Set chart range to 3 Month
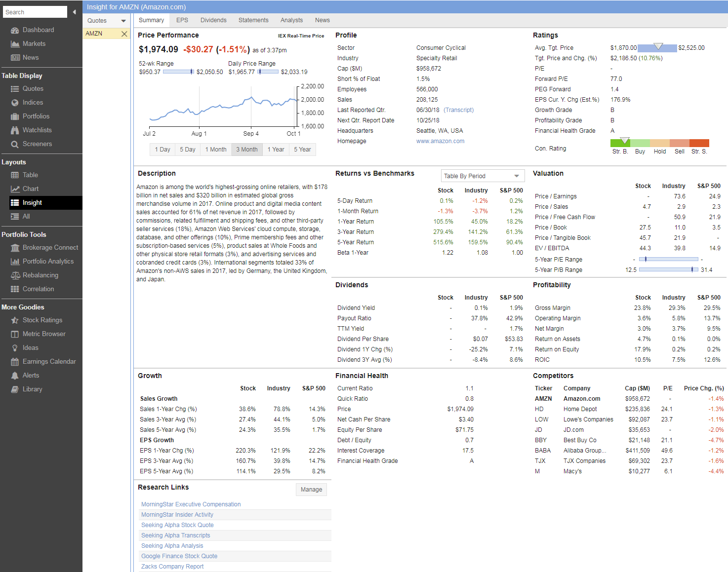The image size is (728, 572). pyautogui.click(x=247, y=150)
